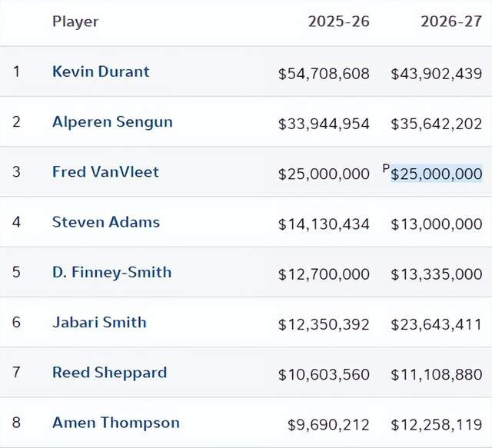Select Amen Thompson's $9,690,212 salary

pos(328,424)
